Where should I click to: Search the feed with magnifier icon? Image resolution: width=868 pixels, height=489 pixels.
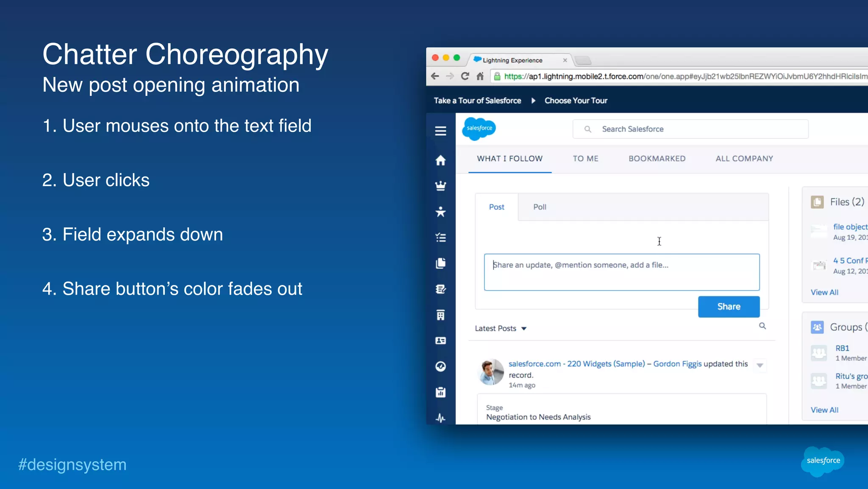pyautogui.click(x=762, y=326)
